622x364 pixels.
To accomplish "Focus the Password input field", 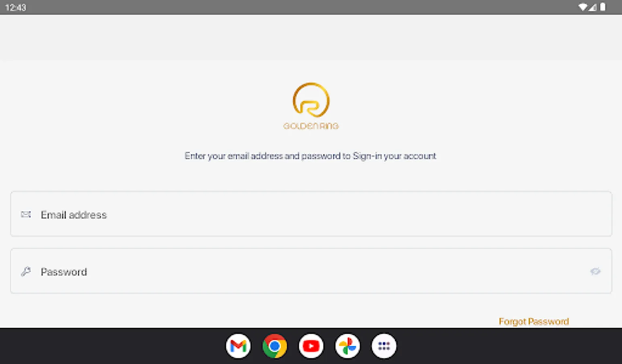I will click(x=311, y=271).
